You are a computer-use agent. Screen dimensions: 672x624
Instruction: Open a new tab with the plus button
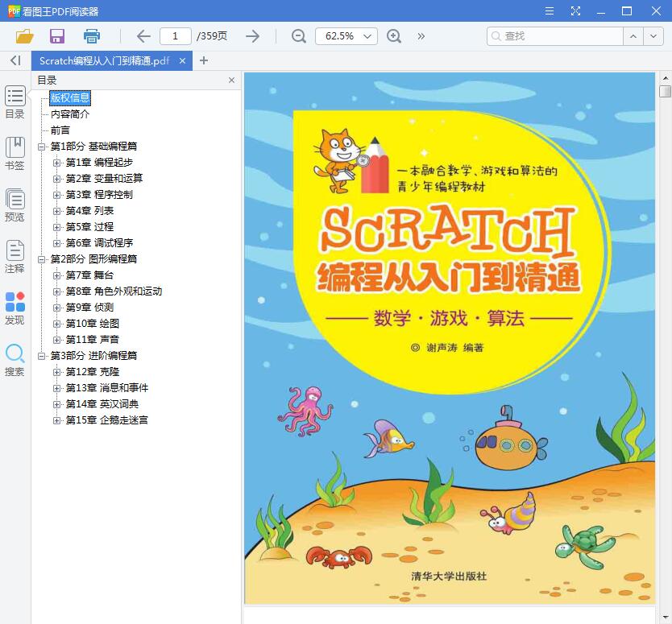click(x=204, y=61)
